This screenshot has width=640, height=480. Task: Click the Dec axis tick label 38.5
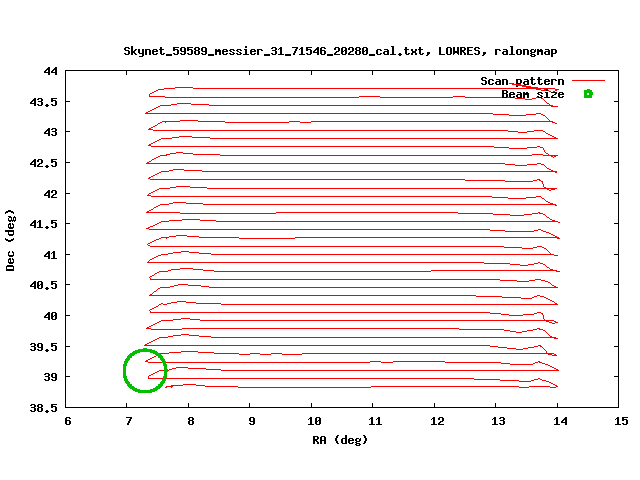click(44, 407)
